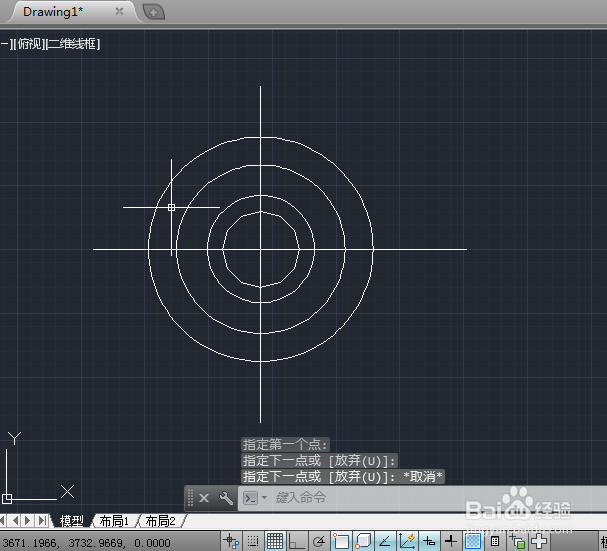Screen dimensions: 607x551
Task: Close the command line with X icon
Action: [x=204, y=498]
